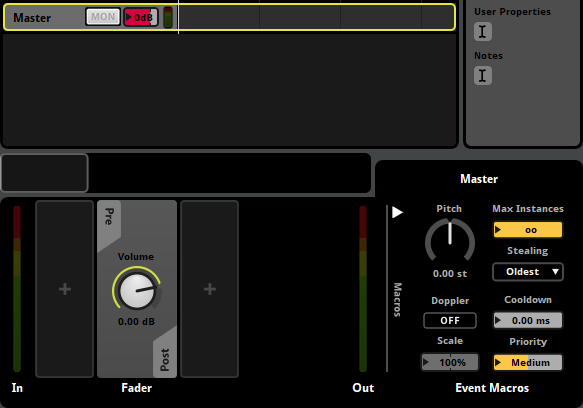
Task: Click the Post tab on the Fader module
Action: 165,355
